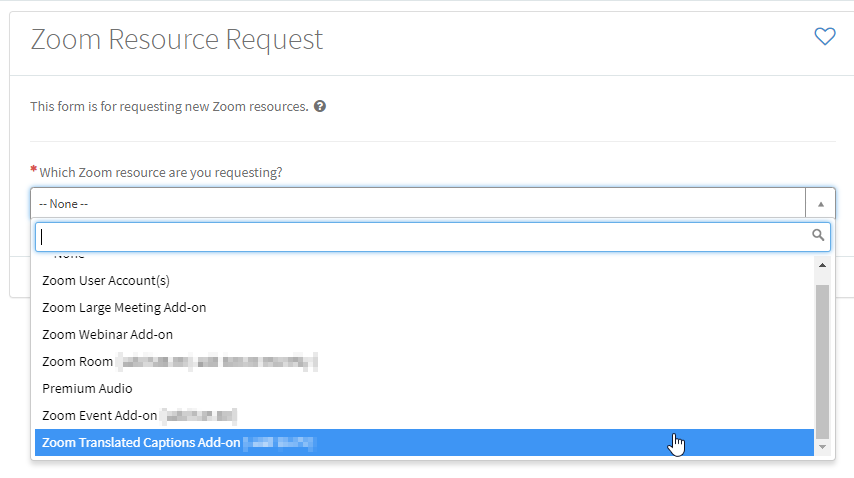Collapse the dropdown using its arrow

820,203
